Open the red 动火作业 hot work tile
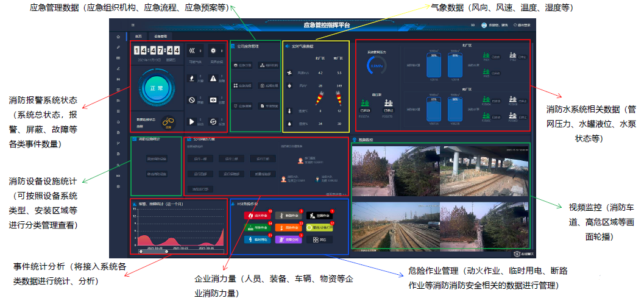Viewport: 644px width, 301px height. pos(257,215)
